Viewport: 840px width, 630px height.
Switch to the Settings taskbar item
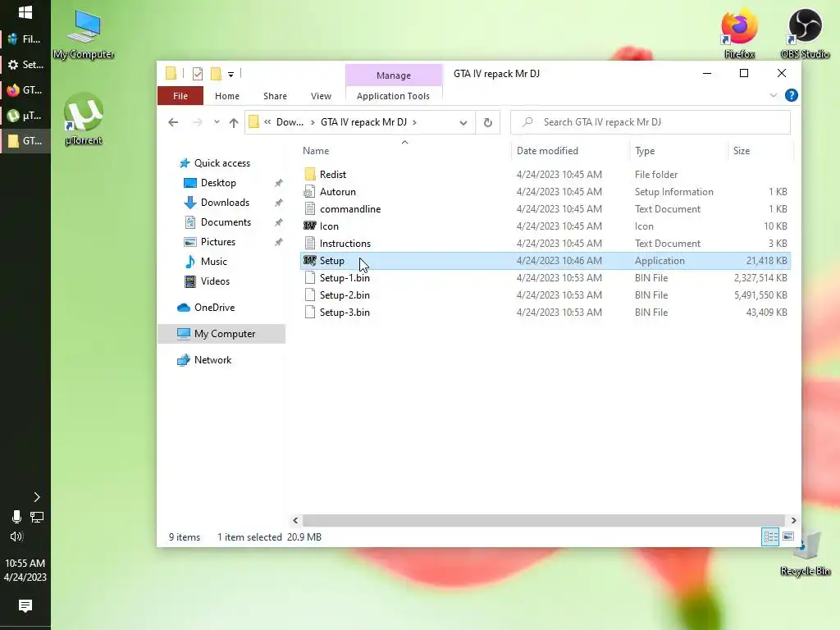(x=25, y=64)
